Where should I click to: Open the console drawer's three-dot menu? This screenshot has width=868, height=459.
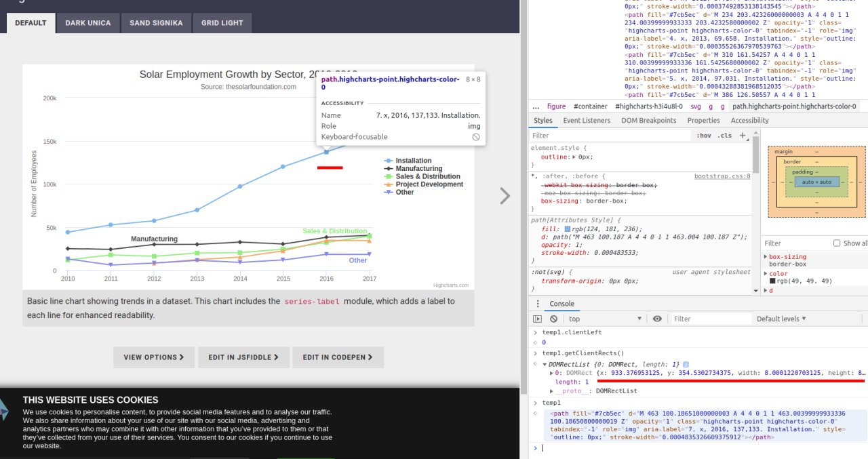(x=538, y=304)
